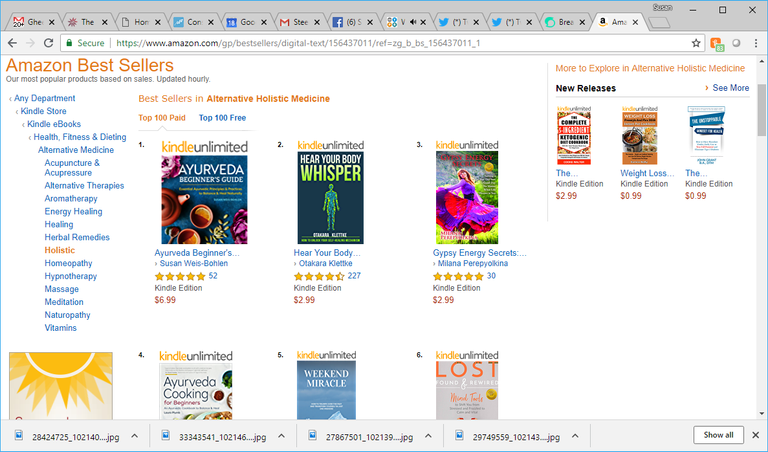The width and height of the screenshot is (768, 452).
Task: Click the address bar URL
Action: [x=298, y=43]
